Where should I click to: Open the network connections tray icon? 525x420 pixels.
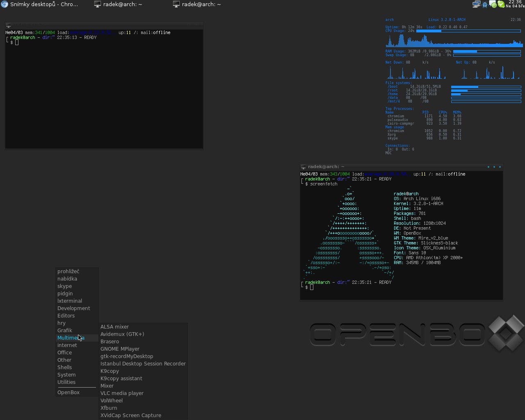[x=476, y=4]
